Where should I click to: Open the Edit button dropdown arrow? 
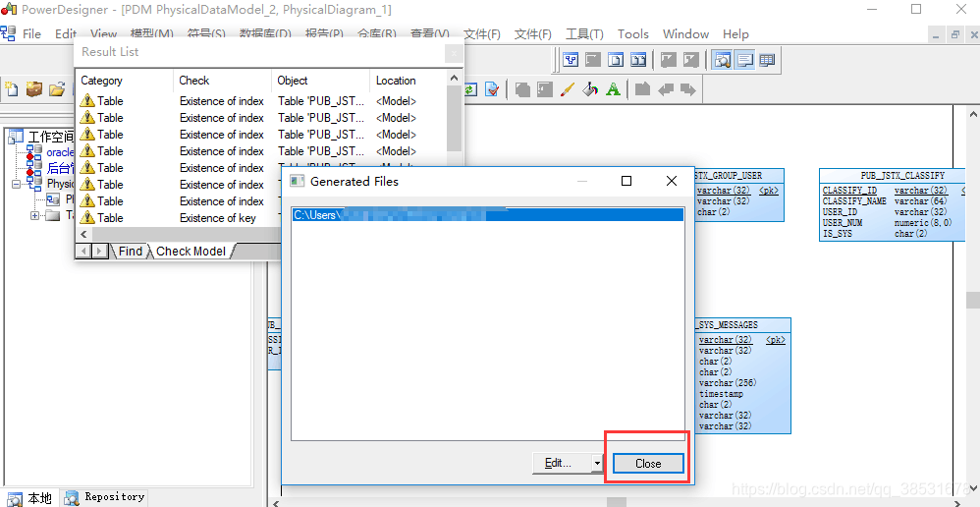597,463
